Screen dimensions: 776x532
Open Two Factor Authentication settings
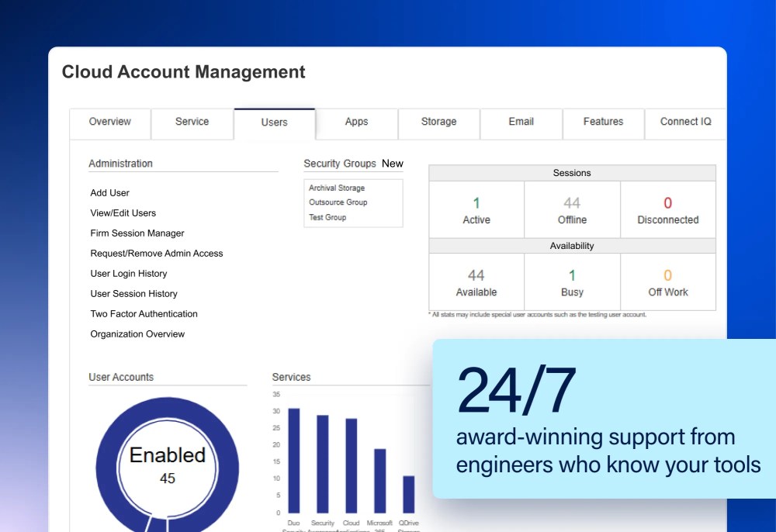[x=144, y=313]
